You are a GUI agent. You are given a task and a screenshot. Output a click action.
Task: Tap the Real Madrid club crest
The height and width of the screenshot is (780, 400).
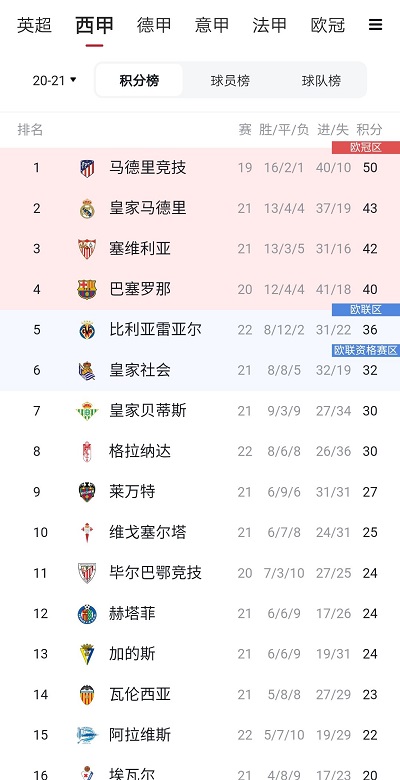pos(87,208)
